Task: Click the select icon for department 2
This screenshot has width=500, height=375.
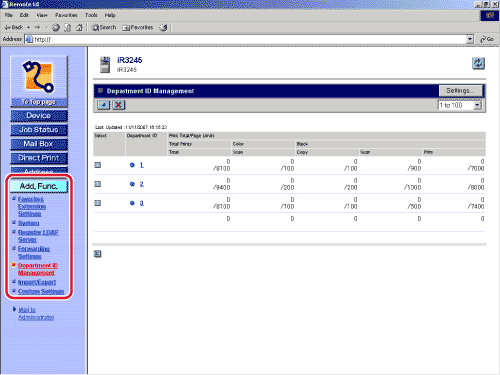Action: click(98, 184)
